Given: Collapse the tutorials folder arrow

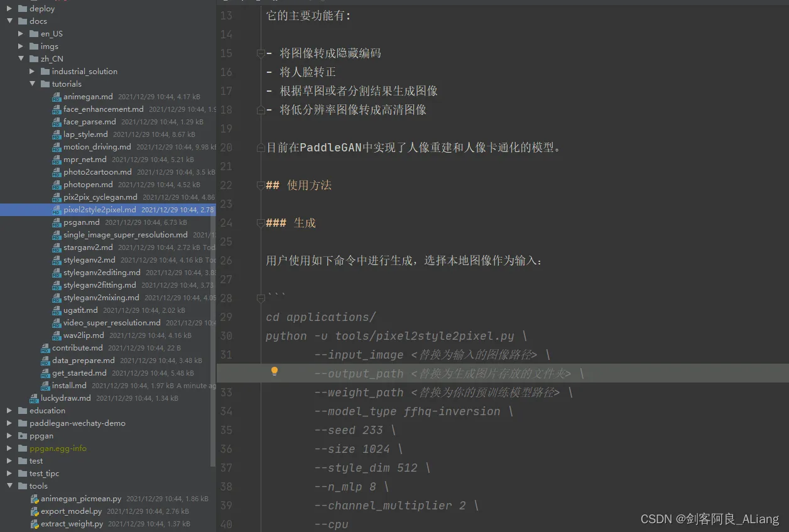Looking at the screenshot, I should point(32,84).
